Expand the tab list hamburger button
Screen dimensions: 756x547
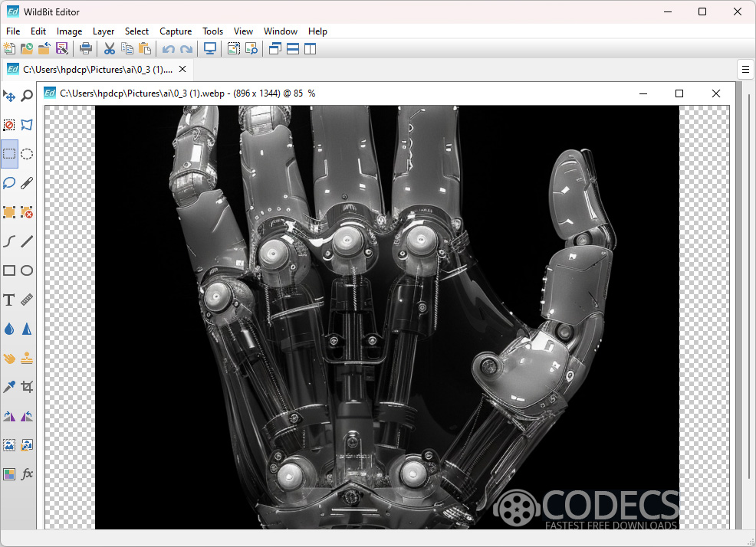[x=745, y=70]
